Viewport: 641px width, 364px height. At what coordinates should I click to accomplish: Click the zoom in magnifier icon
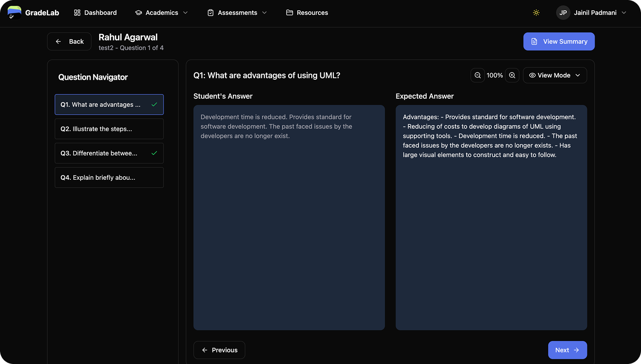(512, 75)
